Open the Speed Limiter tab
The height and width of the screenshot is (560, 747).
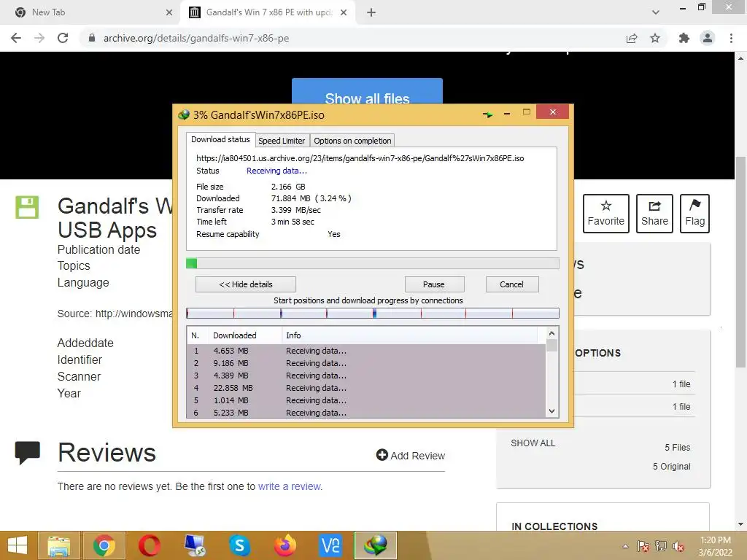282,141
